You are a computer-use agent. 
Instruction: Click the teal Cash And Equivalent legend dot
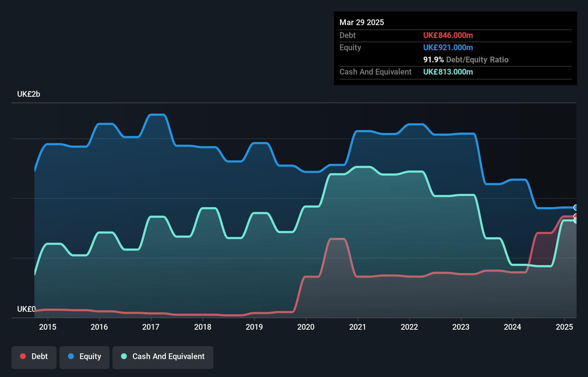pos(124,356)
